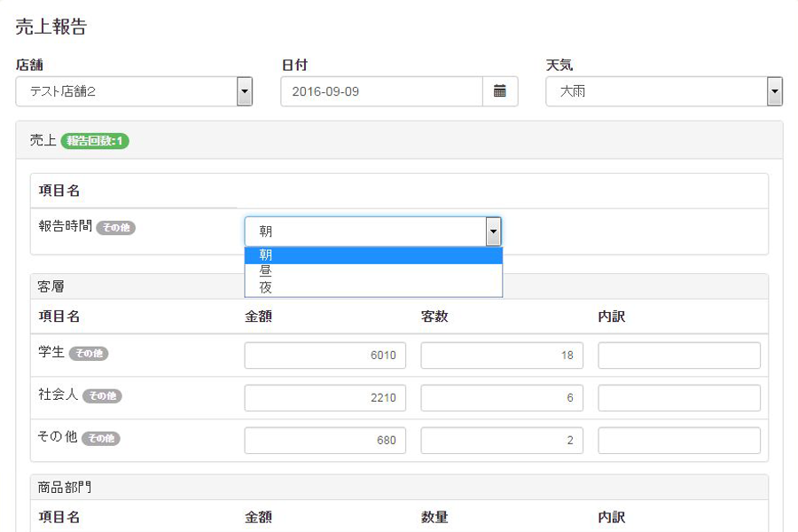Click the date field showing 2016-09-09
Screen dimensions: 798x532
point(381,91)
